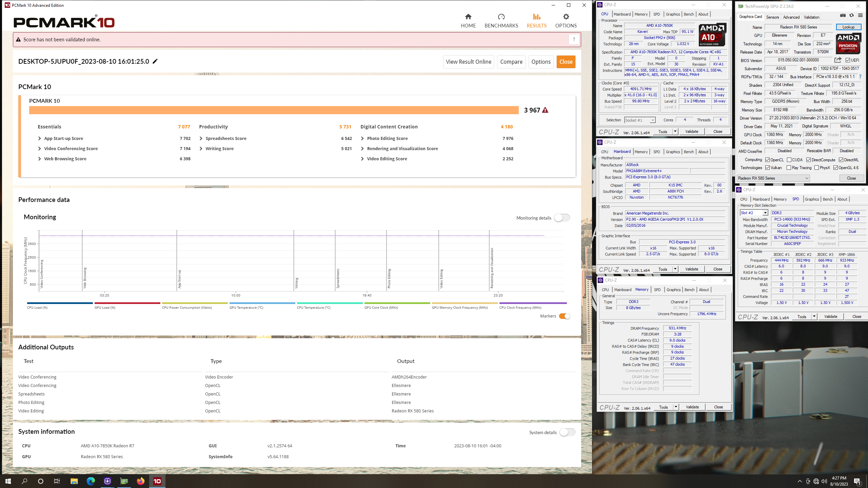868x488 pixels.
Task: Switch to GPU-Z taskbar icon
Action: point(124,481)
